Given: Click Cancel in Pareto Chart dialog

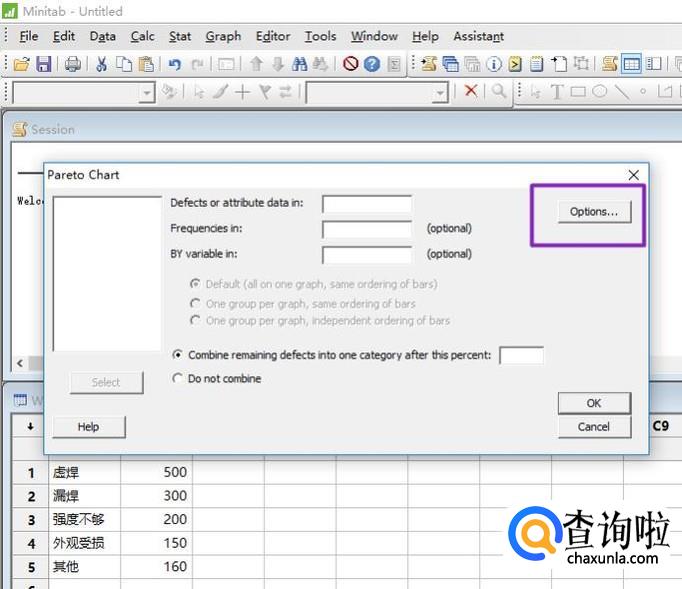Looking at the screenshot, I should point(594,427).
